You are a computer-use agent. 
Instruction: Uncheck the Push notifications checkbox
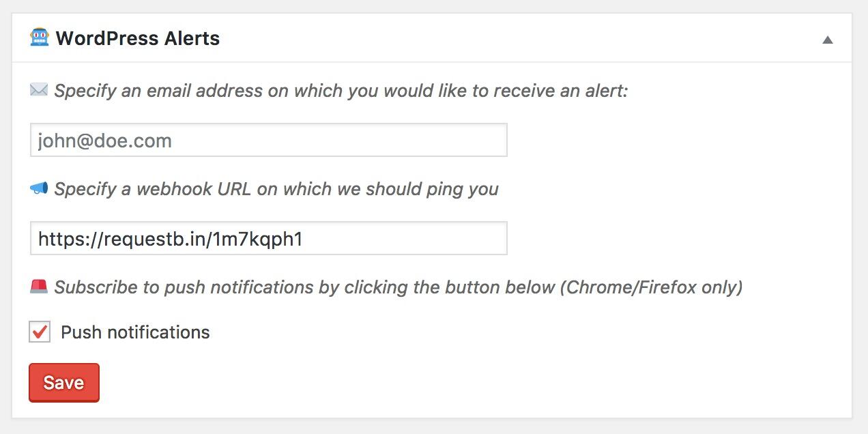[x=40, y=332]
